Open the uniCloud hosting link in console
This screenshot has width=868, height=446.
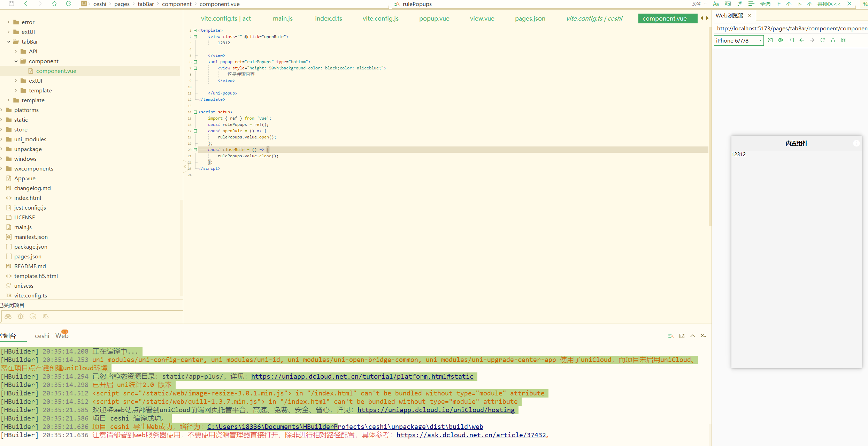[436, 410]
